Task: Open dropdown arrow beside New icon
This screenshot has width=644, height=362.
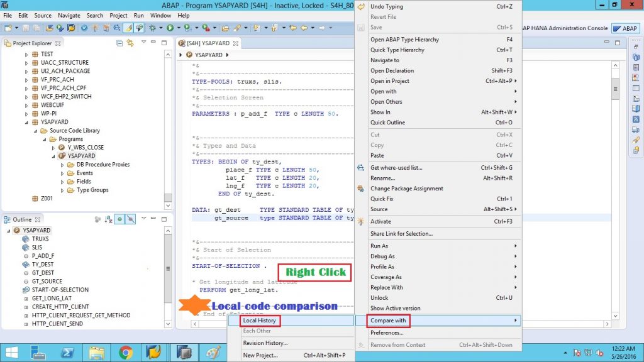Action: (16, 28)
